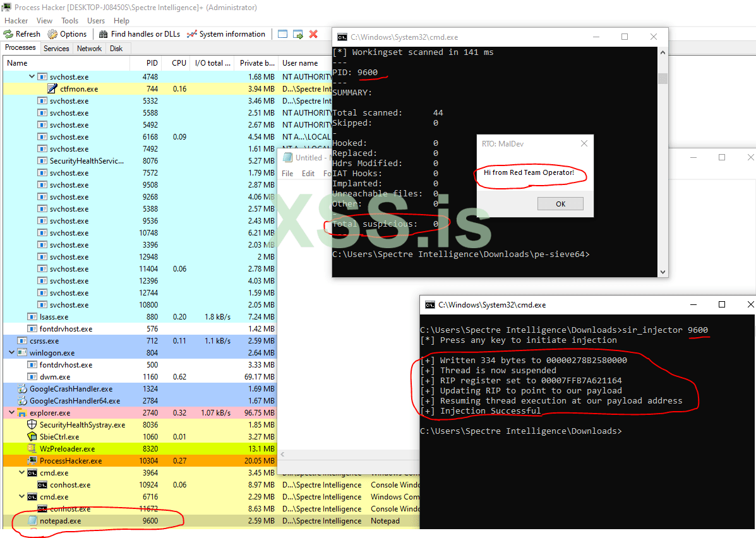Select the SecurityHealthServic... process icon
Screen dimensions: 756x538
(42, 161)
